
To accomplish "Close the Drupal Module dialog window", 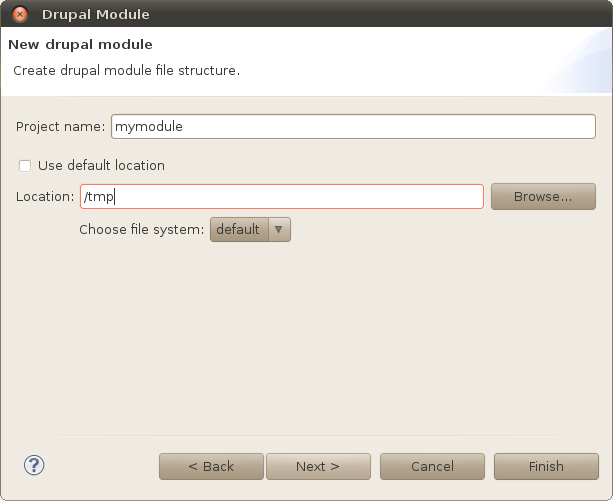I will coord(20,14).
